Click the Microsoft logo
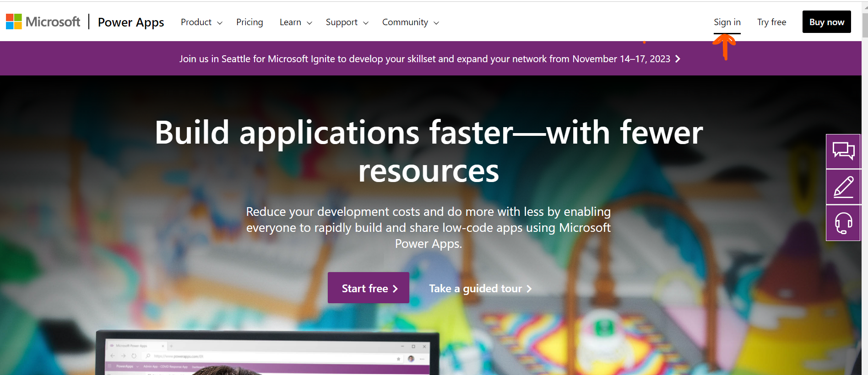Screen dimensions: 868x375 pos(43,21)
